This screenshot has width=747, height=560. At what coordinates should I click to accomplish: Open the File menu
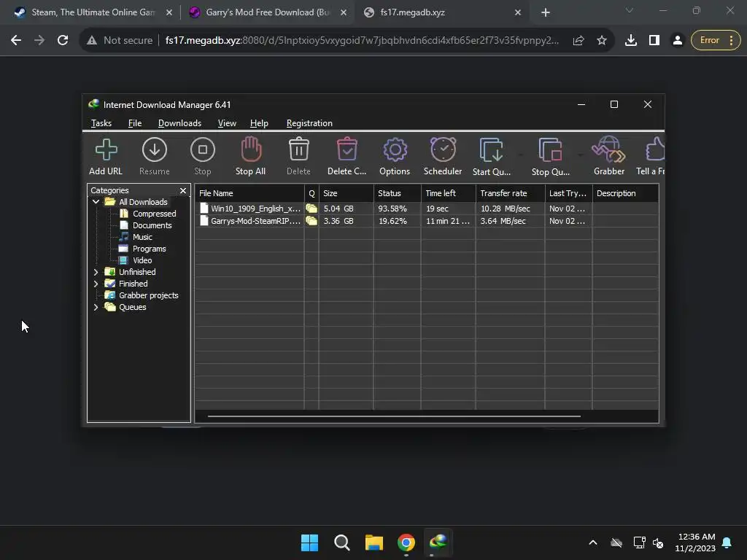click(x=135, y=123)
